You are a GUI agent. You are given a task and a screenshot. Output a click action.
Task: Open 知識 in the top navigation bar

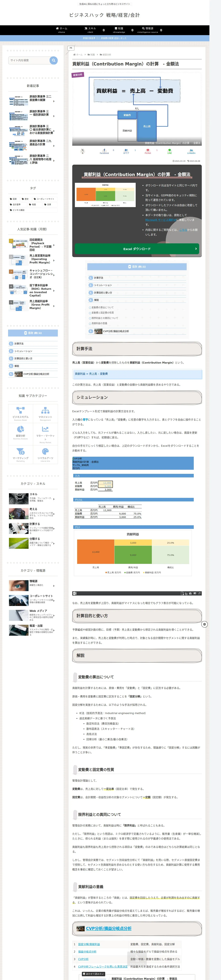pyautogui.click(x=119, y=30)
